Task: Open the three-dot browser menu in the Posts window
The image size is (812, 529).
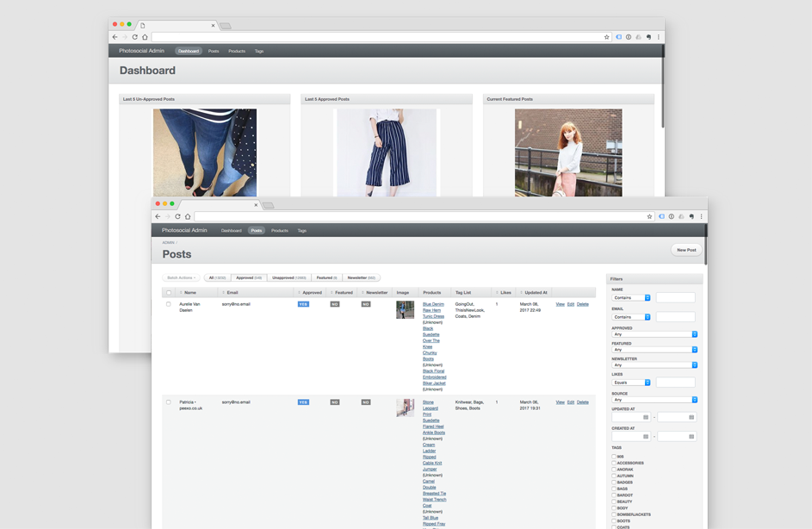Action: point(701,216)
